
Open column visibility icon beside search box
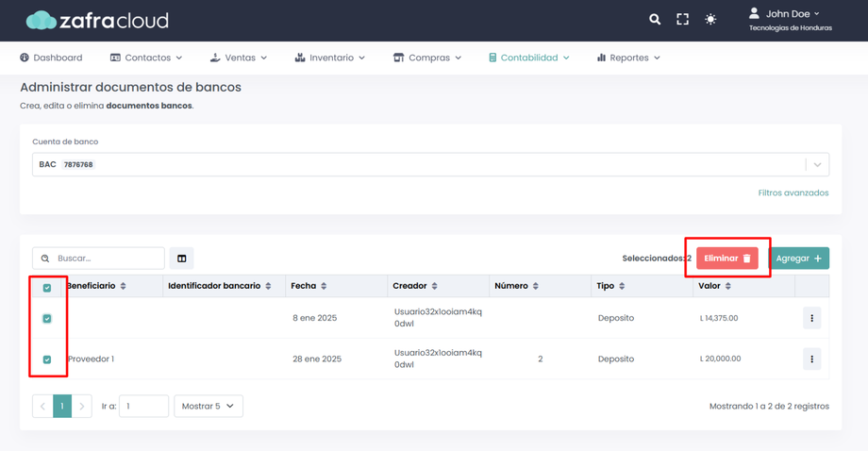[182, 259]
